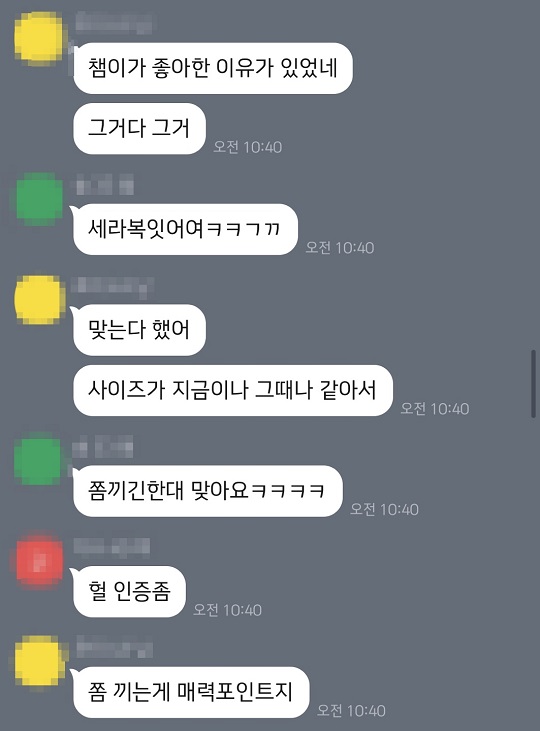Tap the green avatar beside '쫌끼긴한대 맞아요'
Screen dimensions: 540x731
[x=39, y=459]
